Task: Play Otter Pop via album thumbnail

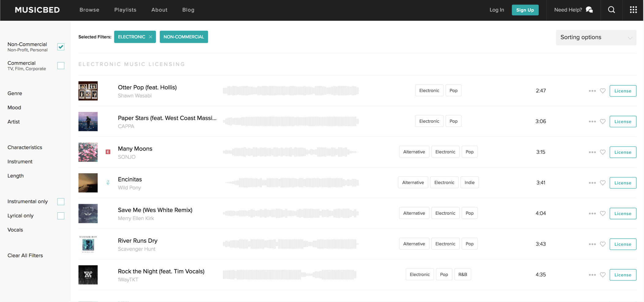Action: tap(88, 91)
